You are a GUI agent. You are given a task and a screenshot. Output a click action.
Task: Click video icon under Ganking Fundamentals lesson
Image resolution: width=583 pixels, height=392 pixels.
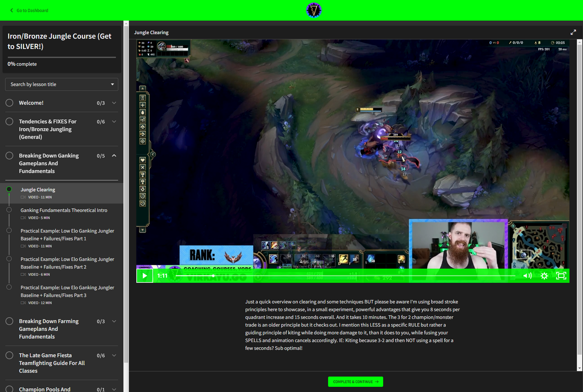23,218
